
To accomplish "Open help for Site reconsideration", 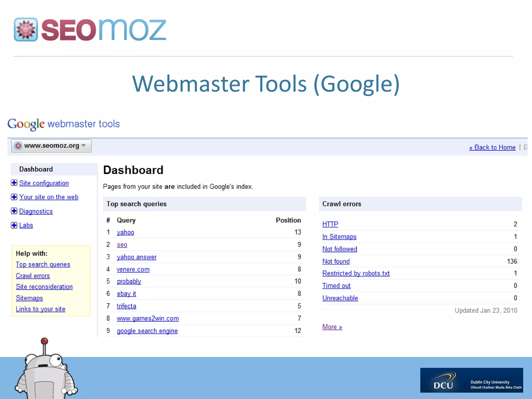I will 44,287.
